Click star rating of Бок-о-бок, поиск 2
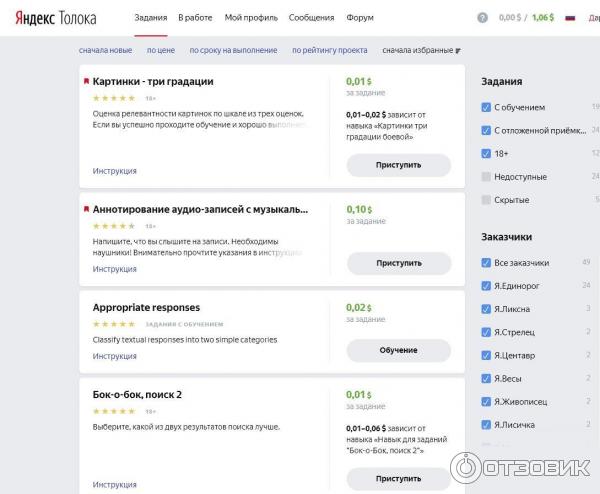Viewport: 600px width, 494px height. [113, 411]
